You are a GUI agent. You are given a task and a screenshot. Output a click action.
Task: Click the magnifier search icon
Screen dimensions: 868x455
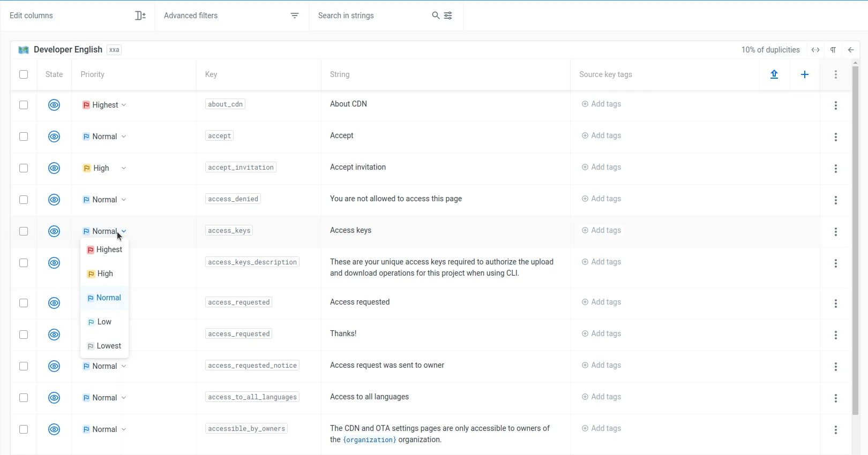pos(436,16)
